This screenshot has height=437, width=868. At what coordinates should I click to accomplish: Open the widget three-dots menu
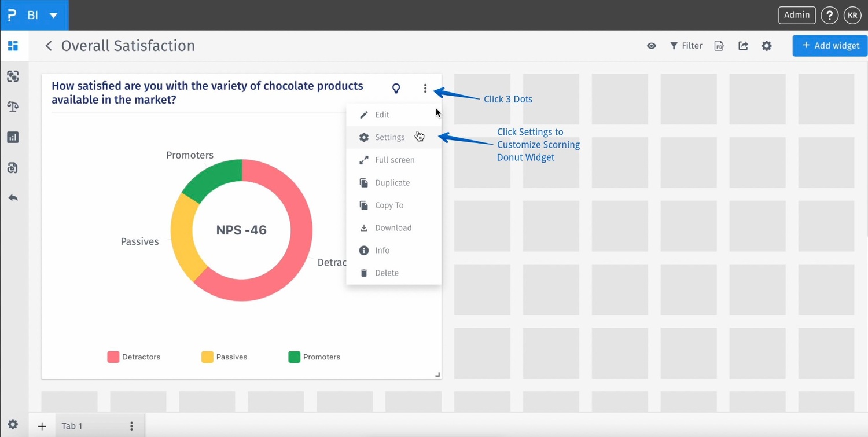pyautogui.click(x=425, y=89)
